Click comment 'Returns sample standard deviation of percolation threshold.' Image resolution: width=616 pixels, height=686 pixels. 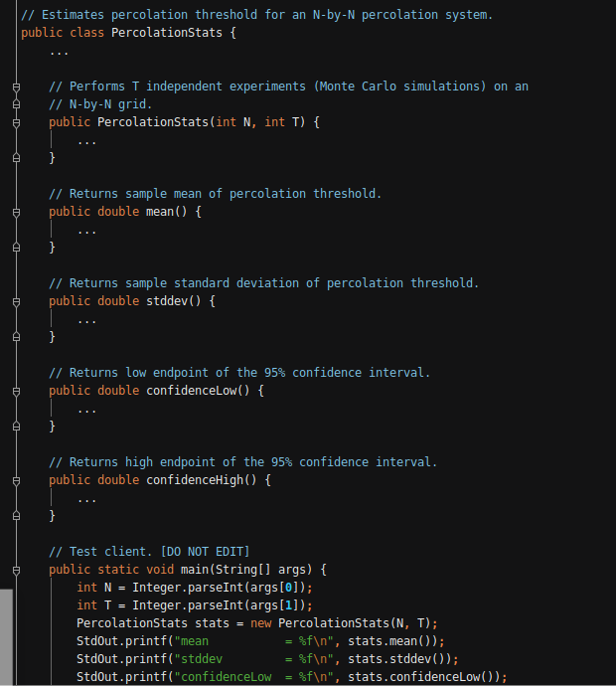(263, 283)
